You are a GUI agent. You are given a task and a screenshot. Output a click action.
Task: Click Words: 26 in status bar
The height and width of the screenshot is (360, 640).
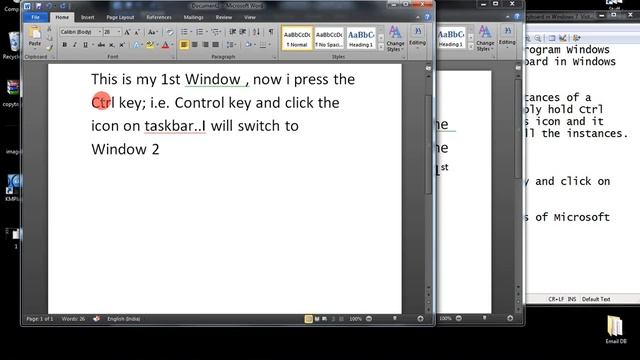pos(73,319)
